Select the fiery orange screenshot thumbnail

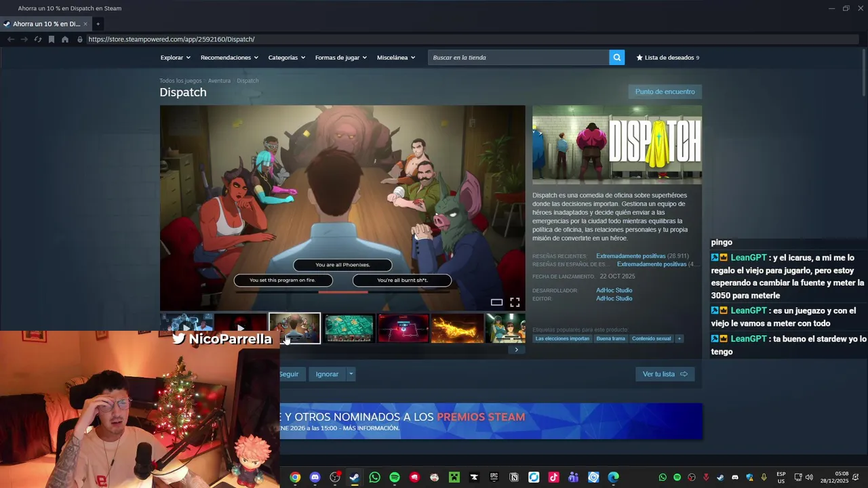coord(458,329)
